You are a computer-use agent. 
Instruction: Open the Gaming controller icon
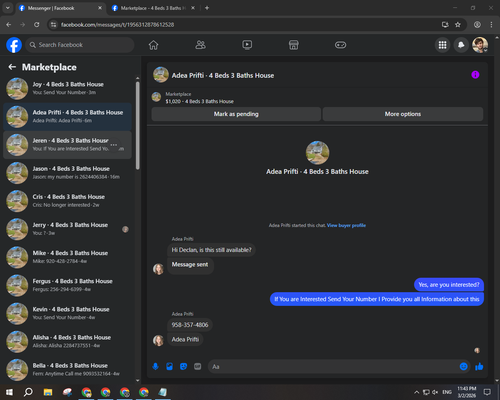[x=340, y=45]
